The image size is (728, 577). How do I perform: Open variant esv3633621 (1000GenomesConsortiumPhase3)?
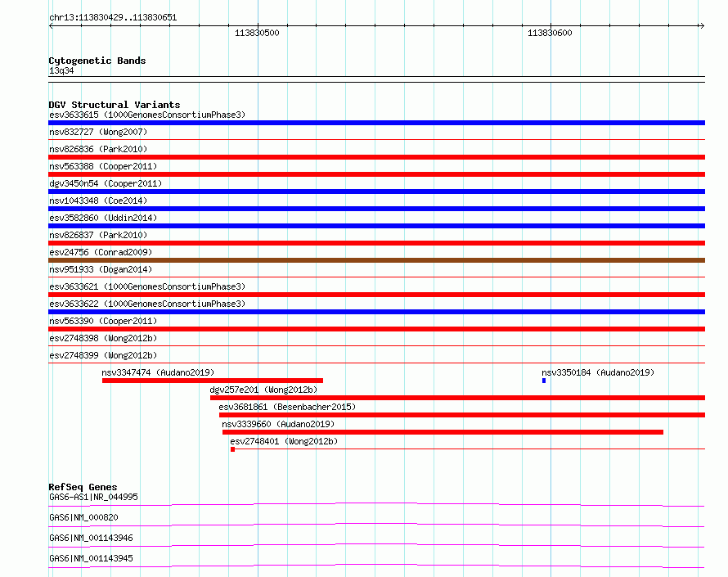[147, 286]
